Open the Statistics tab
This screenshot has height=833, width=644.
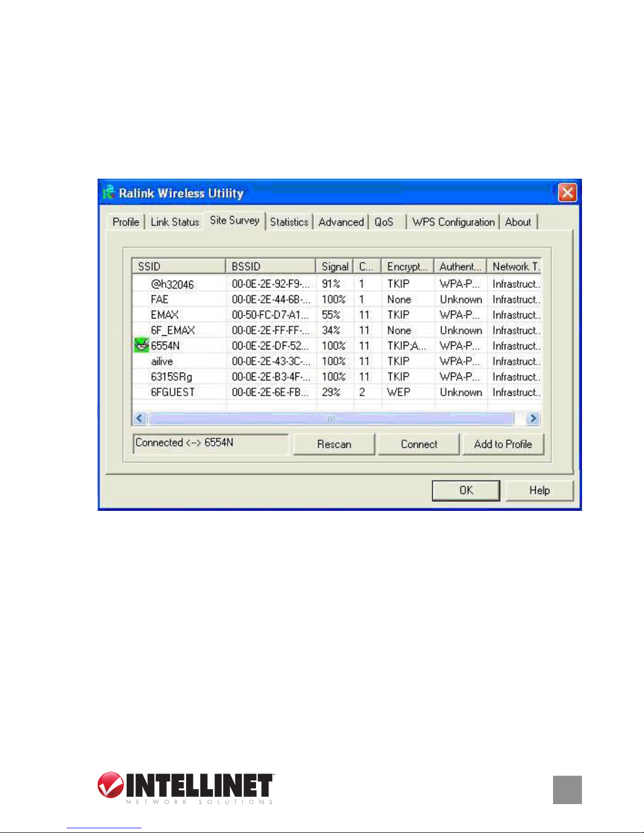pyautogui.click(x=289, y=222)
